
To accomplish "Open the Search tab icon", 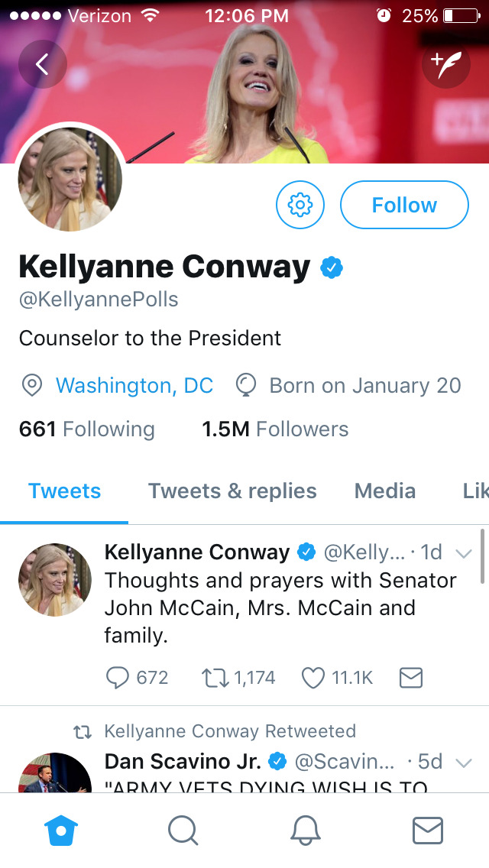I will (x=183, y=831).
